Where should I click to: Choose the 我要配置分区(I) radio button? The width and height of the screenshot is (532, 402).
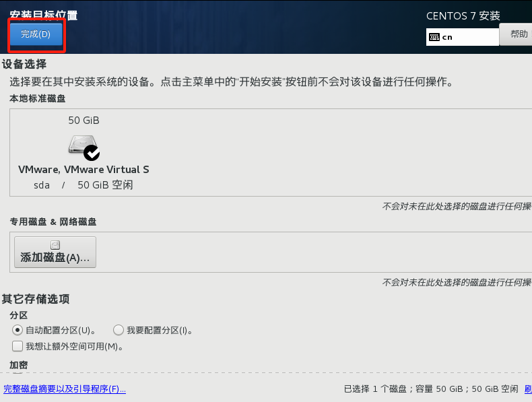point(119,330)
